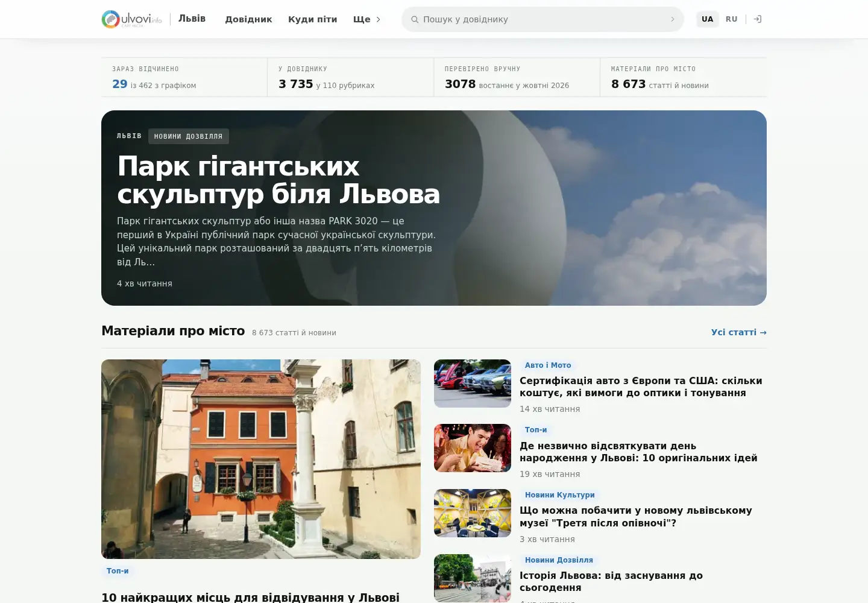Click the "Топ-и" tag above birthday article
868x603 pixels.
click(536, 429)
